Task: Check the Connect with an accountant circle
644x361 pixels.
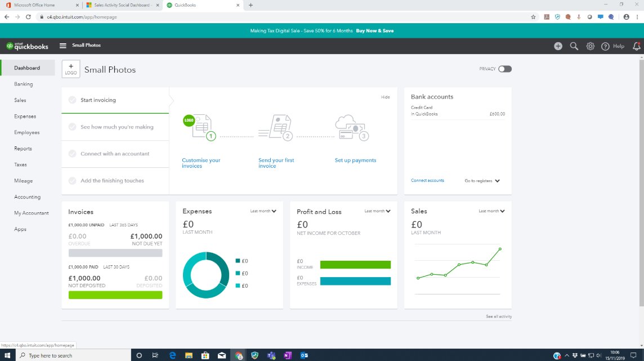Action: [72, 154]
